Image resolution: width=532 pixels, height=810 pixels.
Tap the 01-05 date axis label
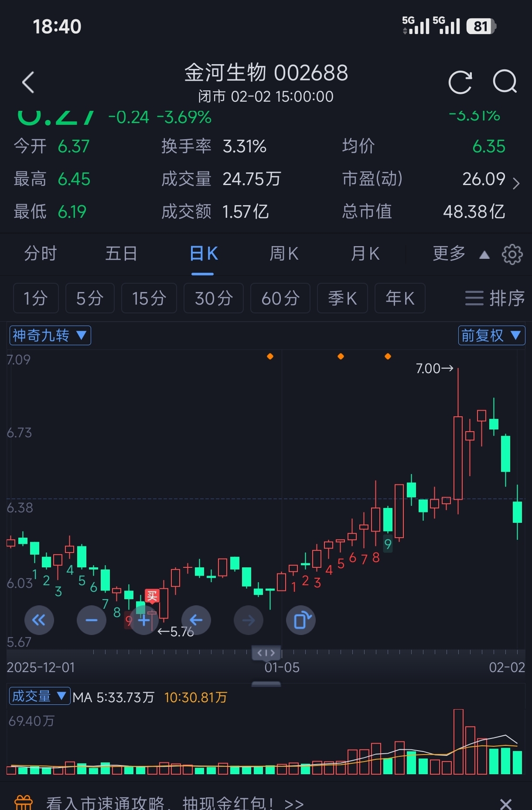pyautogui.click(x=282, y=667)
